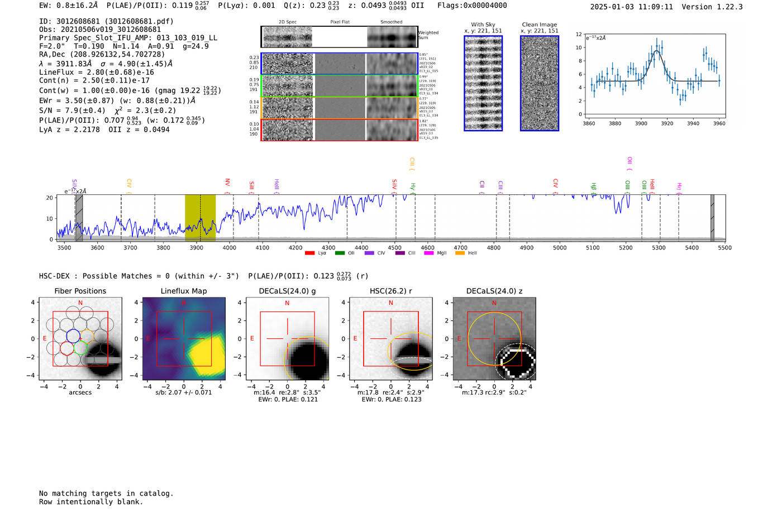Click the green Hγ line marker label
The width and height of the screenshot is (782, 532).
click(413, 188)
